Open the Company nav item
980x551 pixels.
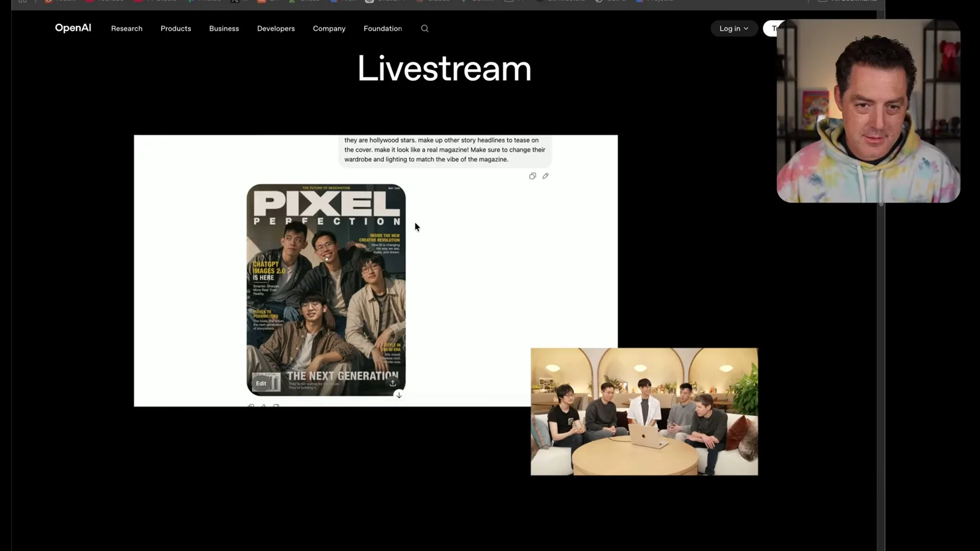pos(329,29)
